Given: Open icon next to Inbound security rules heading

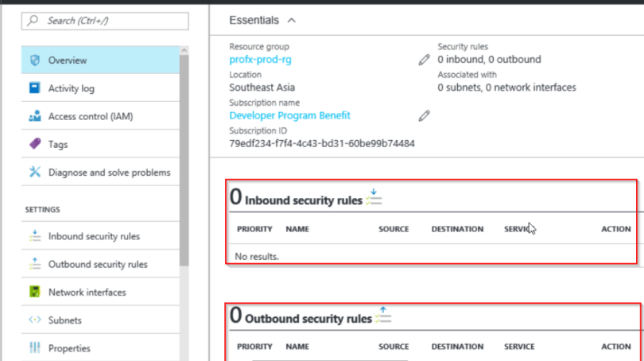Looking at the screenshot, I should point(374,198).
